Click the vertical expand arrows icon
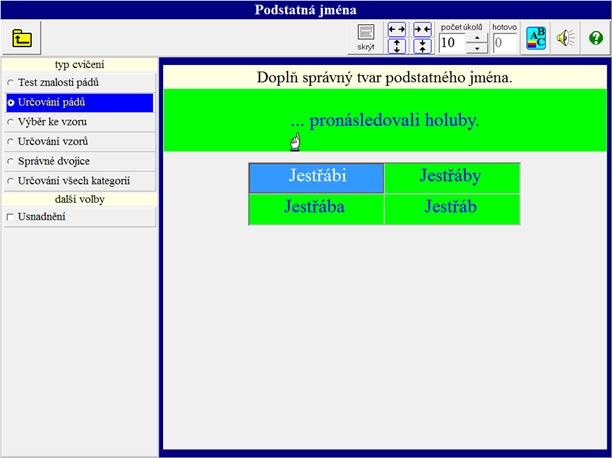 (x=397, y=46)
